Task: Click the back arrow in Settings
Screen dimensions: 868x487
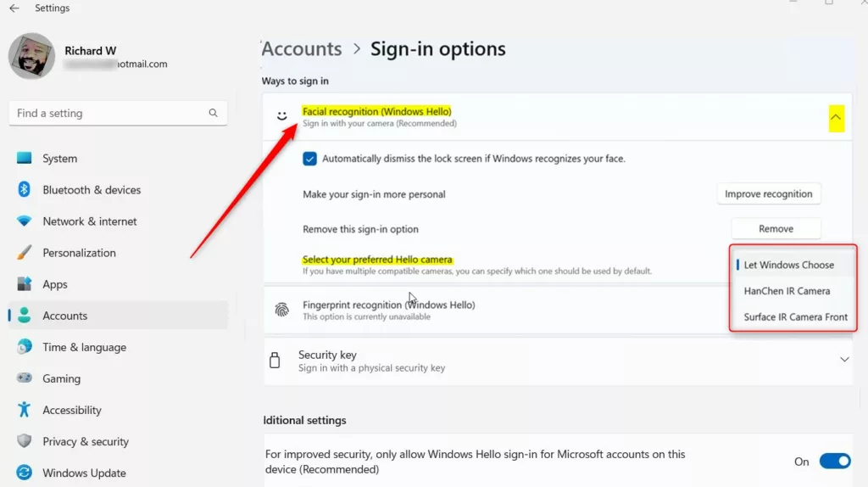Action: tap(14, 8)
